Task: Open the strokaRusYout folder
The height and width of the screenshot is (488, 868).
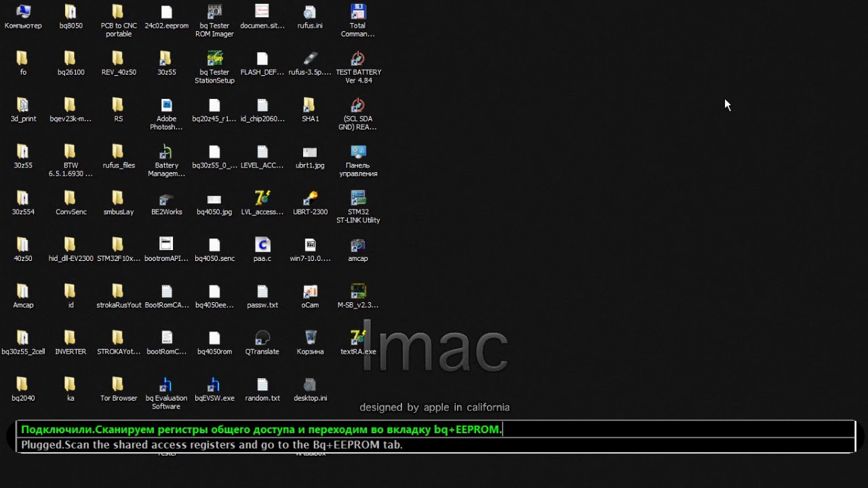Action: tap(119, 296)
